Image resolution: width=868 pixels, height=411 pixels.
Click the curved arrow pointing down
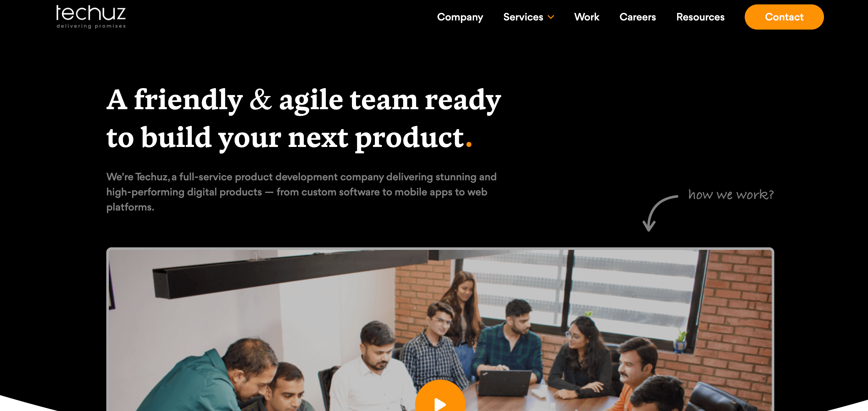pos(659,213)
